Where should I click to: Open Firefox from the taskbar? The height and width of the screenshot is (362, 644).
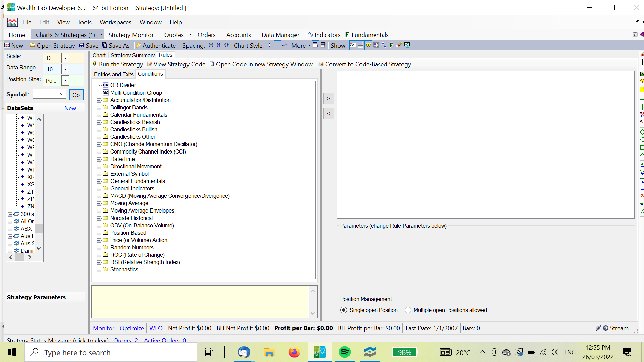(294, 352)
